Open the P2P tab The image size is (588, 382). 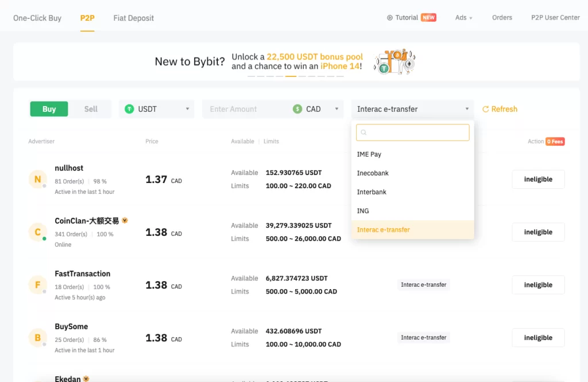coord(87,18)
